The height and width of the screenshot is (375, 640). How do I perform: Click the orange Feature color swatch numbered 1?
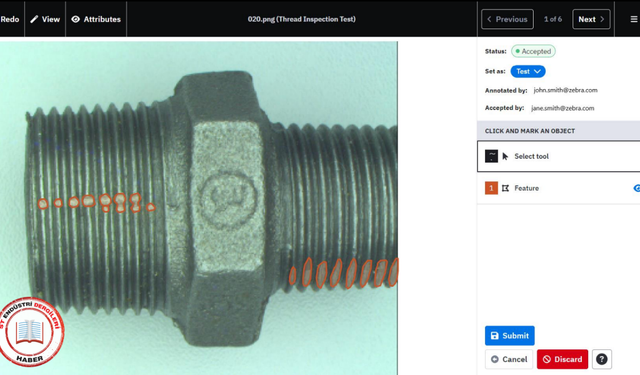pyautogui.click(x=491, y=188)
